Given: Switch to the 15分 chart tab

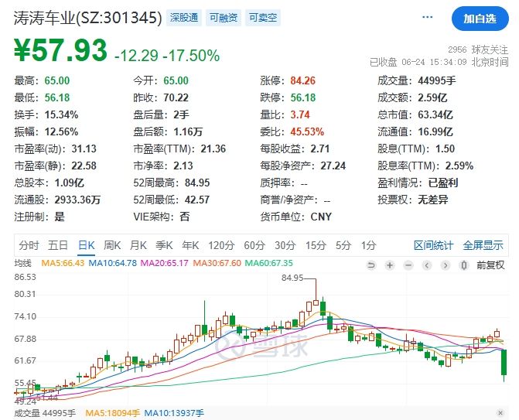Looking at the screenshot, I should pyautogui.click(x=316, y=245).
